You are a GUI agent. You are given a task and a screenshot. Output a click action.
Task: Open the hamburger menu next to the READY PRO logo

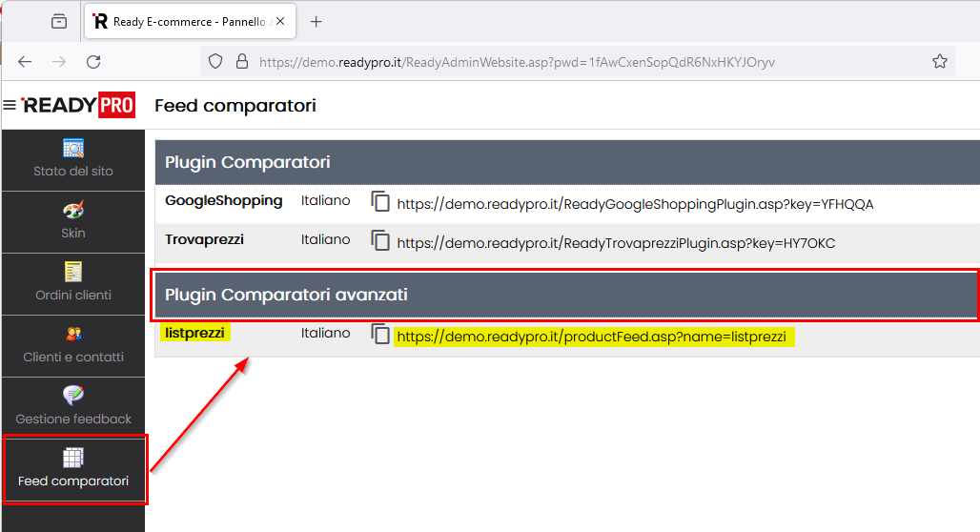10,105
